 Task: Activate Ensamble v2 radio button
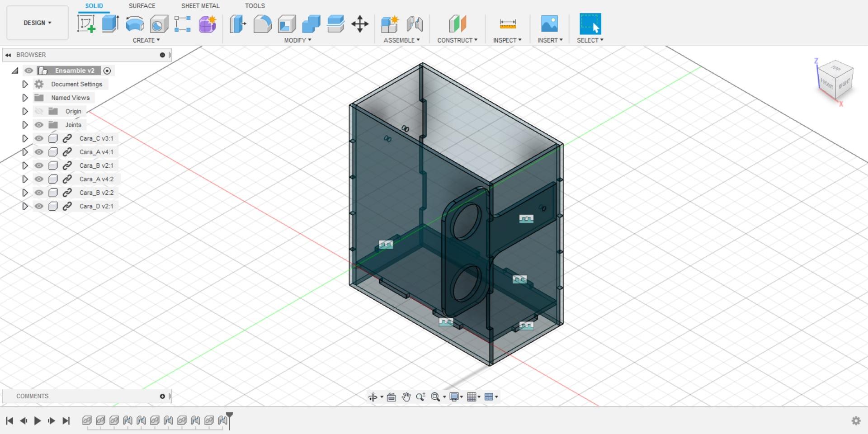107,71
